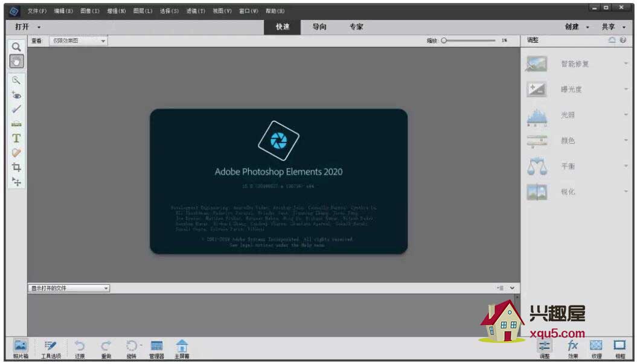Click the Adobe Photoshop Elements 2020 splash
Screen dimensions: 637x364
[279, 181]
